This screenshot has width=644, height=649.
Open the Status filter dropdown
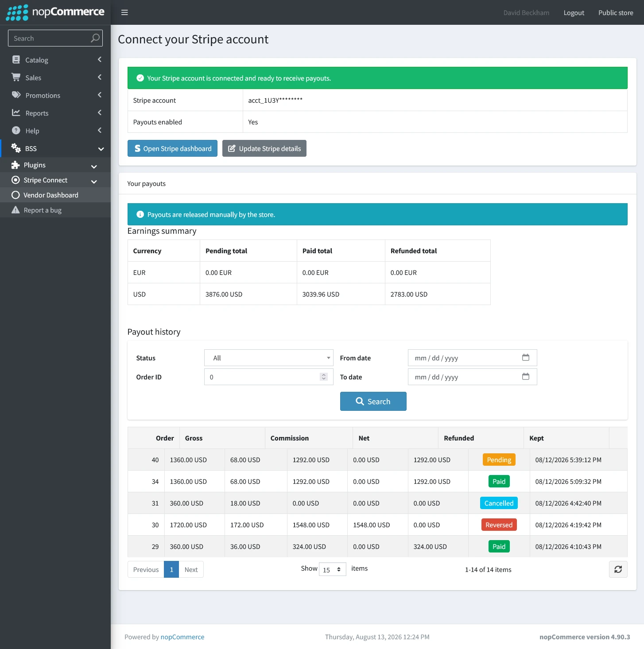click(268, 358)
